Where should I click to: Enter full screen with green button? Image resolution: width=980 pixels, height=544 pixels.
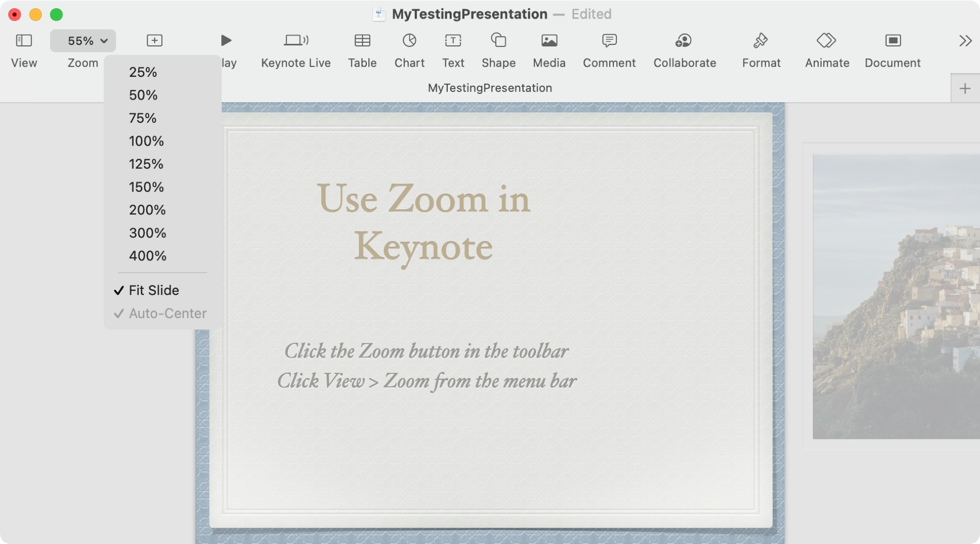[x=56, y=14]
